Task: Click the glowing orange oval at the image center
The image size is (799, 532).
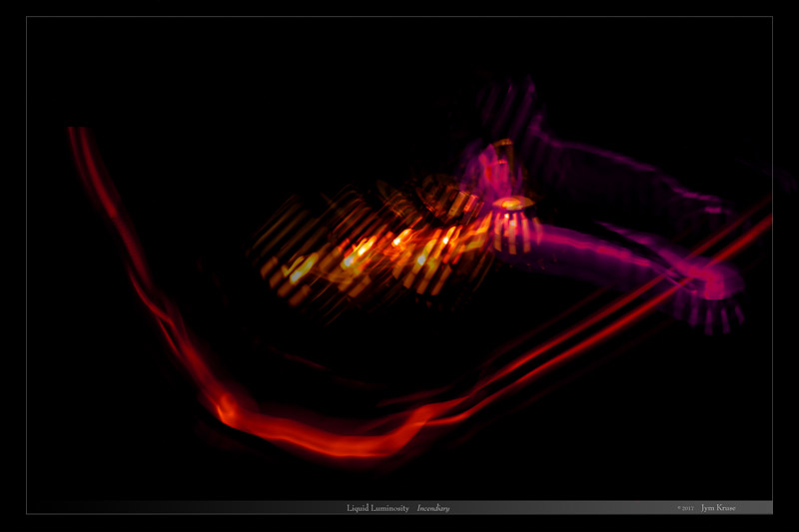Action: click(512, 204)
